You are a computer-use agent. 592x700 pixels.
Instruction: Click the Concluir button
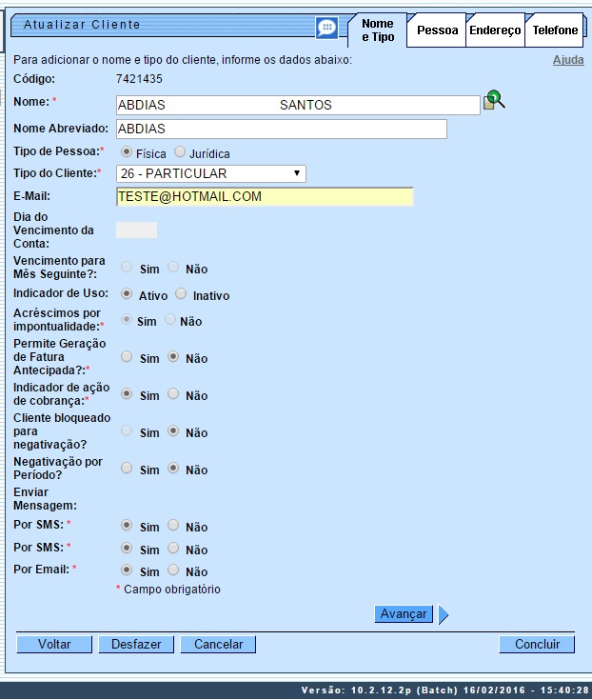[537, 645]
